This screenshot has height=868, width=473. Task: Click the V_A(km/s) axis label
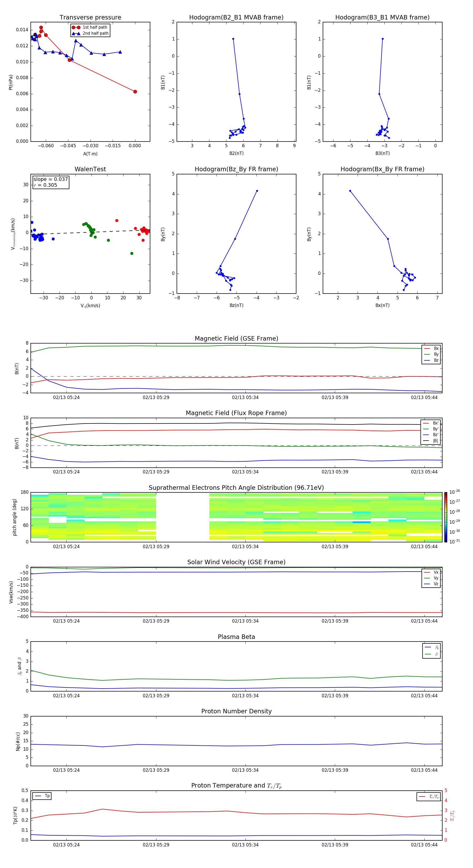[90, 306]
